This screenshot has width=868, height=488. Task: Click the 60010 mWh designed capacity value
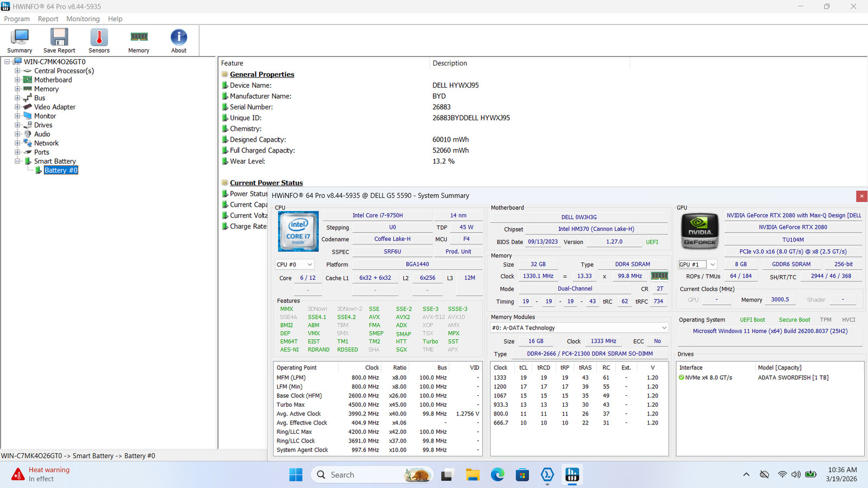pos(450,139)
